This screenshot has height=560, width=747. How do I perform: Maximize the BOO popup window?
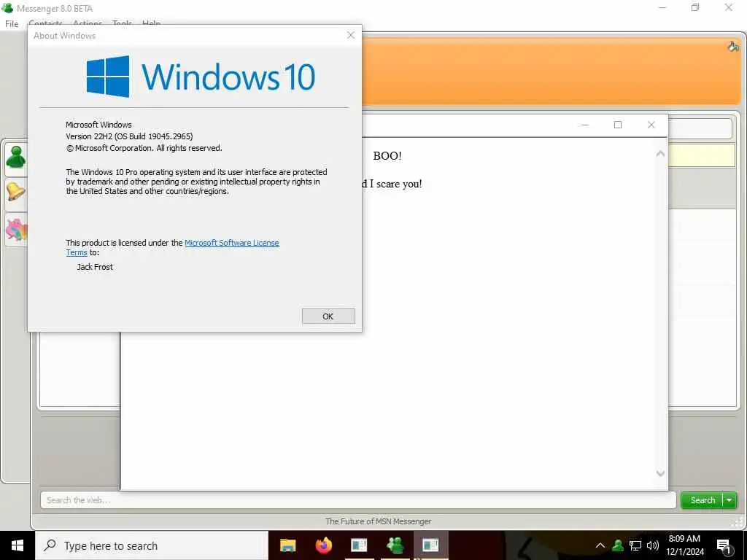[x=618, y=125]
